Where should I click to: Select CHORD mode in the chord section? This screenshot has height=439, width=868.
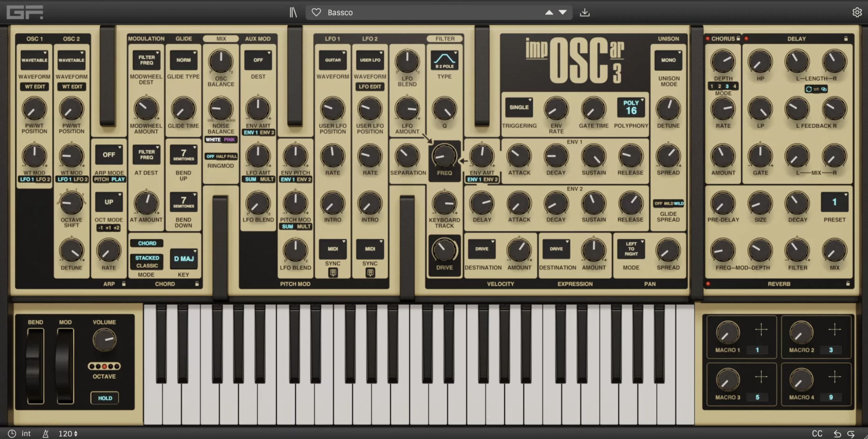(146, 243)
